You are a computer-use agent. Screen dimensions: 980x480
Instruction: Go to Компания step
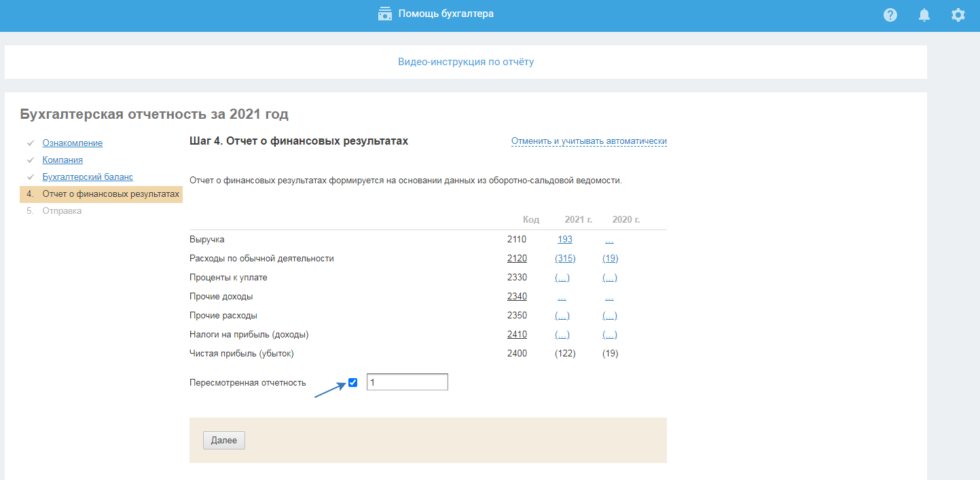pos(62,160)
